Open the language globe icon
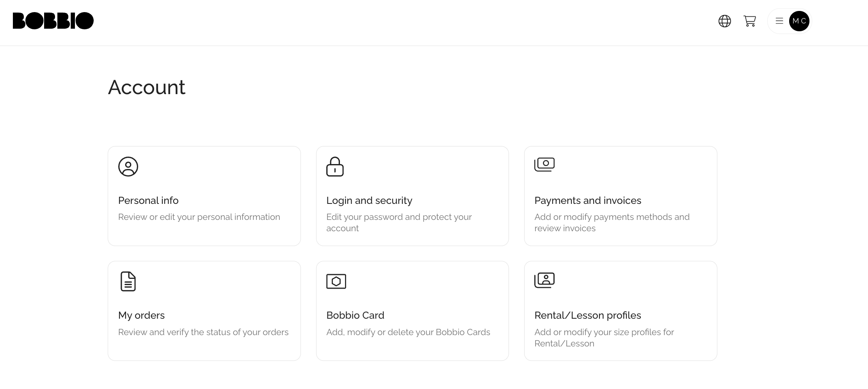This screenshot has height=389, width=868. (x=724, y=21)
